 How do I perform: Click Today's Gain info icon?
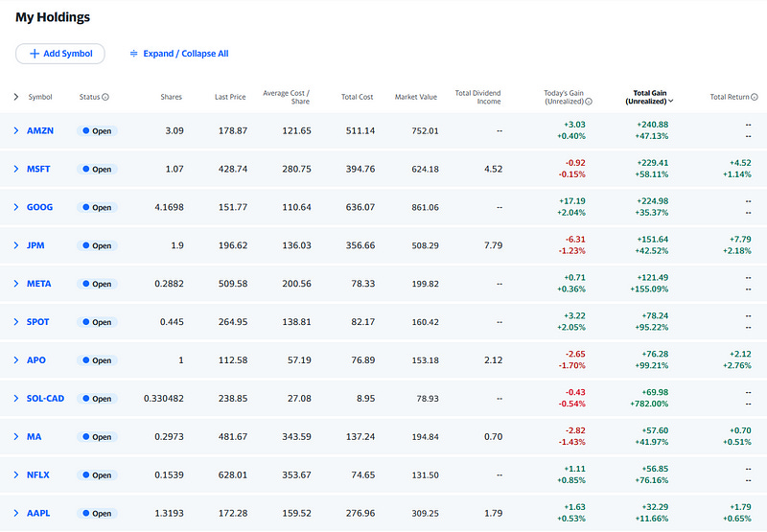coord(589,102)
